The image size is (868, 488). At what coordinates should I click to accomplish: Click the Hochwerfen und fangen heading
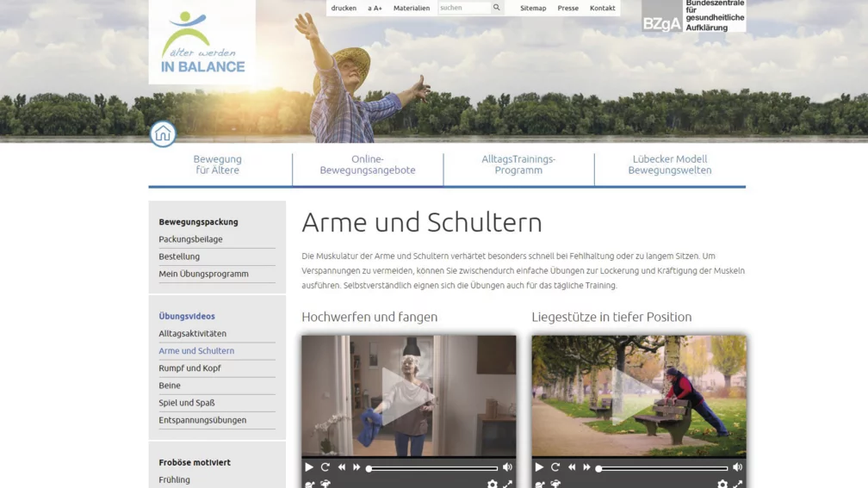pyautogui.click(x=369, y=317)
